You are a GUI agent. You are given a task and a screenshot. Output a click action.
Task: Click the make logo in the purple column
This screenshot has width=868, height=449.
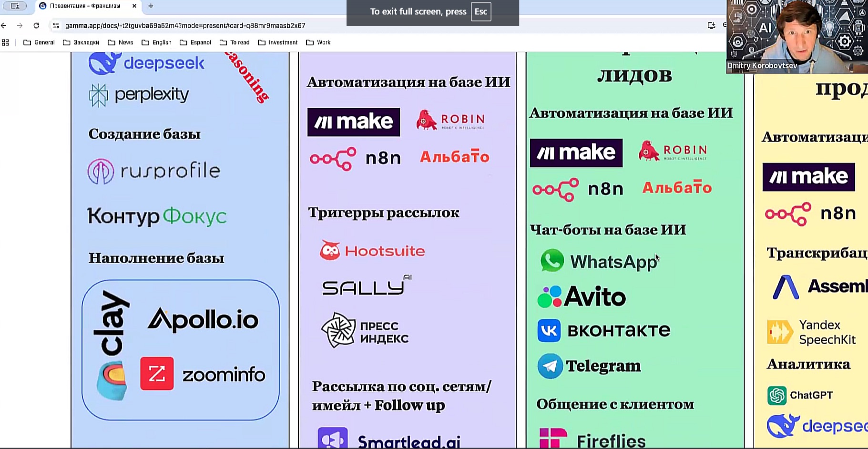click(354, 122)
